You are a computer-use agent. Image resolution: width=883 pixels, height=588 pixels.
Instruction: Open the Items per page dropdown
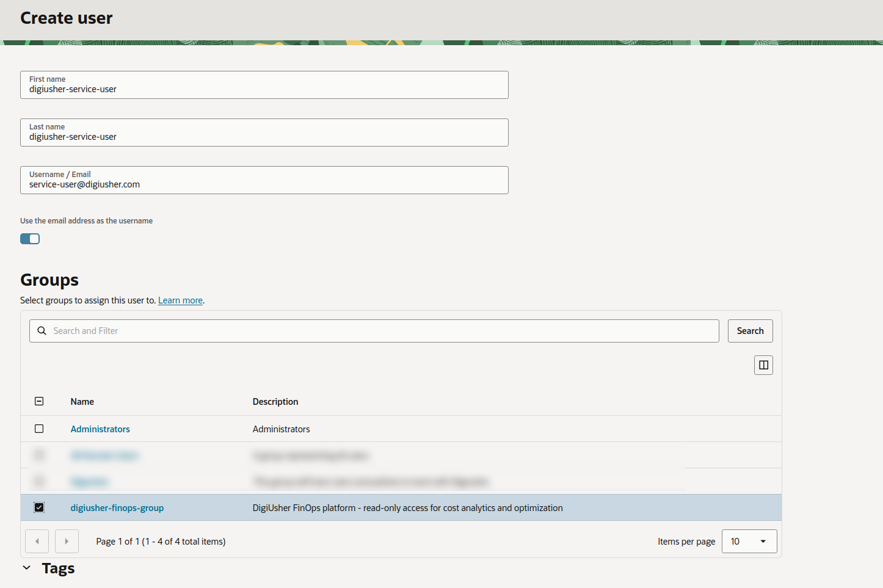(x=749, y=541)
